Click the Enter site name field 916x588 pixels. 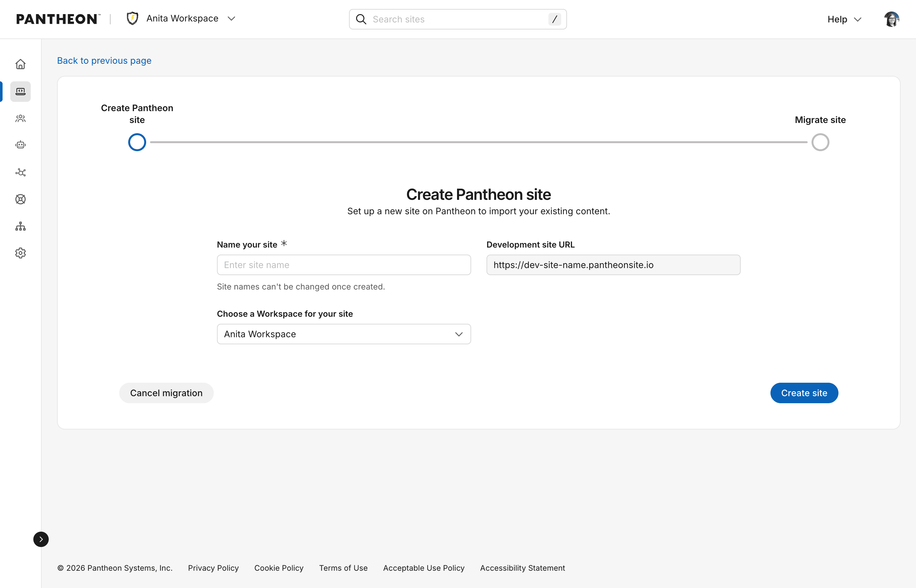pos(344,265)
